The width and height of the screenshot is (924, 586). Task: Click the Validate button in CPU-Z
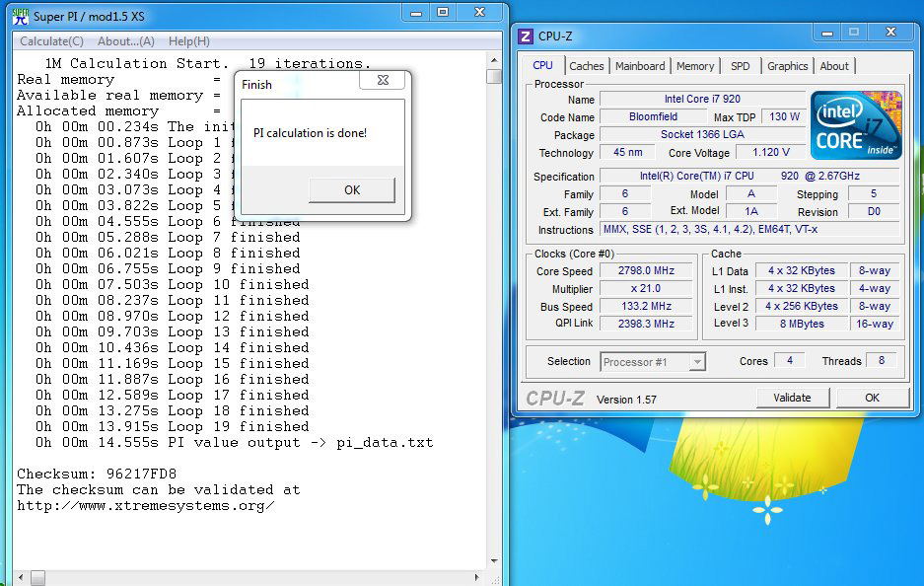[x=792, y=398]
